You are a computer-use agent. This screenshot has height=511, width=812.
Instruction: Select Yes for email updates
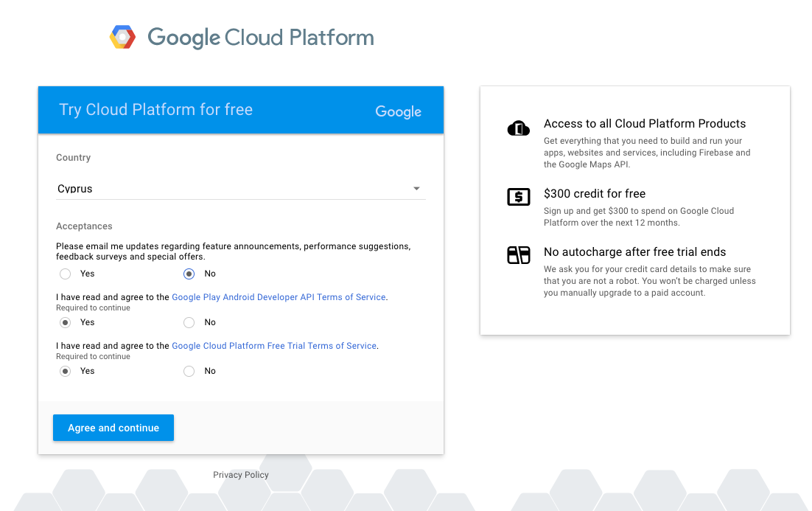(66, 274)
